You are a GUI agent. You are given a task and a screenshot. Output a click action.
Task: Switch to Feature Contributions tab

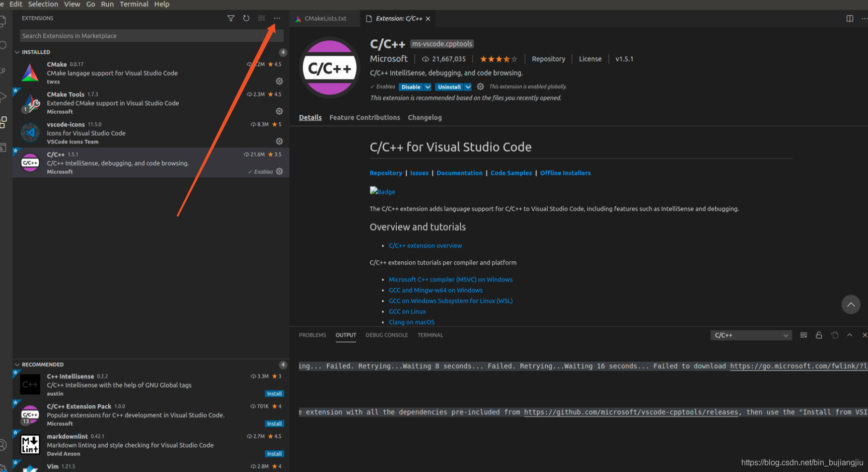(364, 118)
